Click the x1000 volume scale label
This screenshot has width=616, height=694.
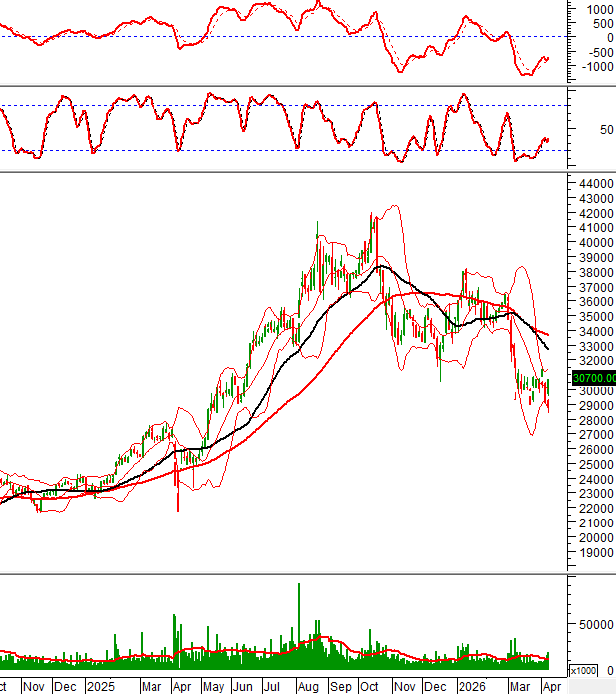583,670
